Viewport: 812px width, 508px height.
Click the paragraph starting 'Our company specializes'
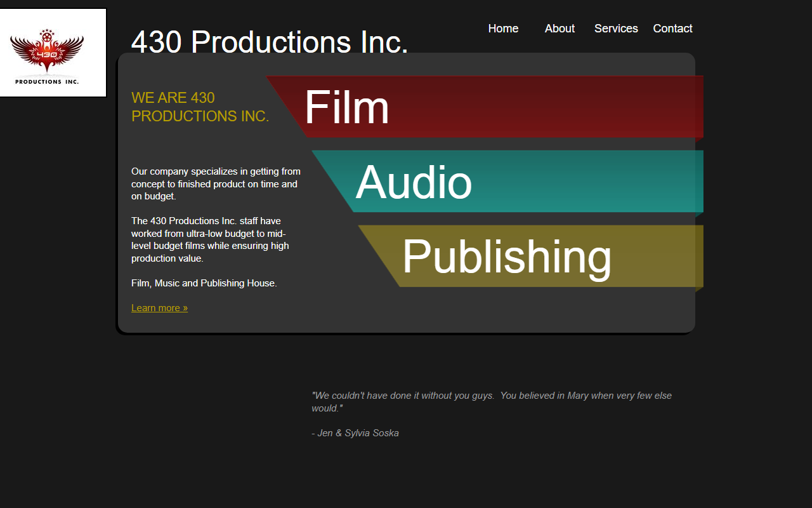[x=216, y=184]
